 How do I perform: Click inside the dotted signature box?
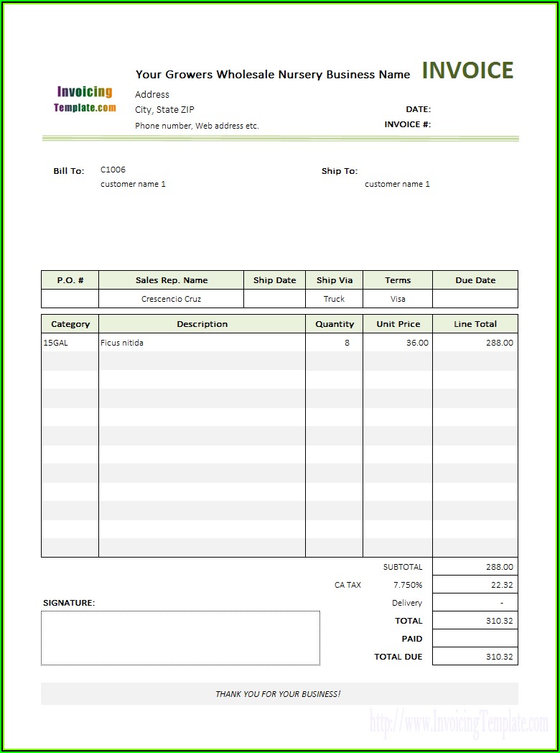[180, 638]
